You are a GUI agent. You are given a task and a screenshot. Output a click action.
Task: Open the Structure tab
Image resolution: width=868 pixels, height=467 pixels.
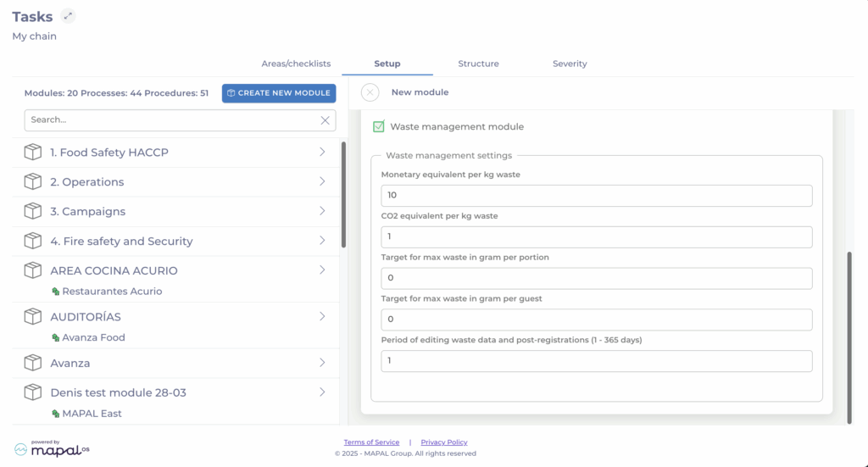pos(478,64)
